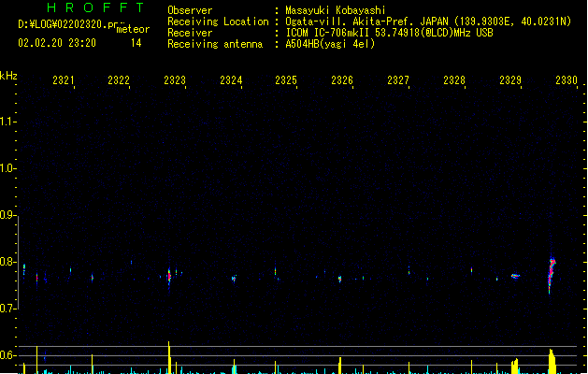
Task: Select observer name Masayuki Kobayashi
Action: [336, 10]
